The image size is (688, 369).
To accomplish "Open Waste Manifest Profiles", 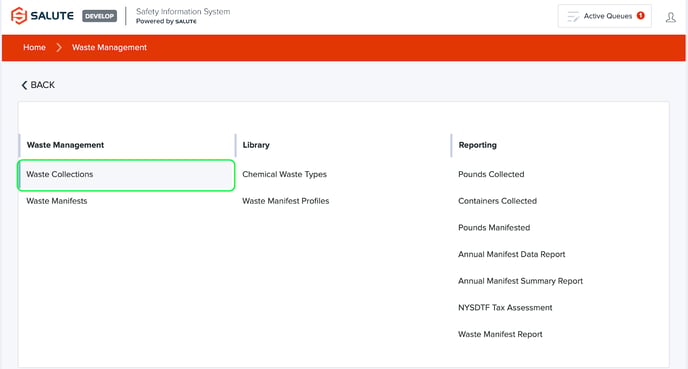I will [286, 201].
